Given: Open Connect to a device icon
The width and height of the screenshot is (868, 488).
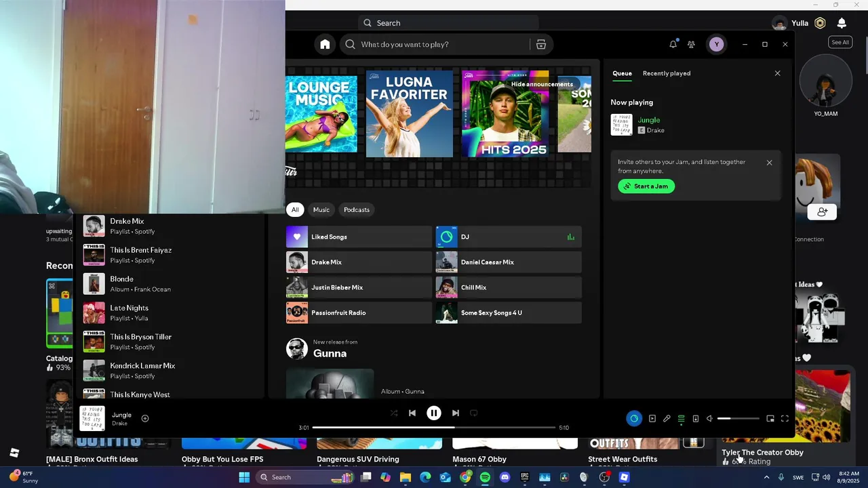Looking at the screenshot, I should click(695, 418).
